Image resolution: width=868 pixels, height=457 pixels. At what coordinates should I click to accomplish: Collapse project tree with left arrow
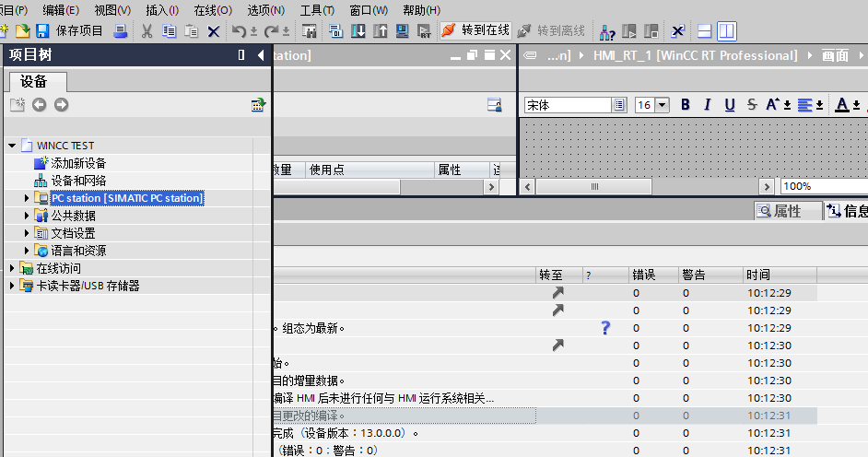coord(260,54)
